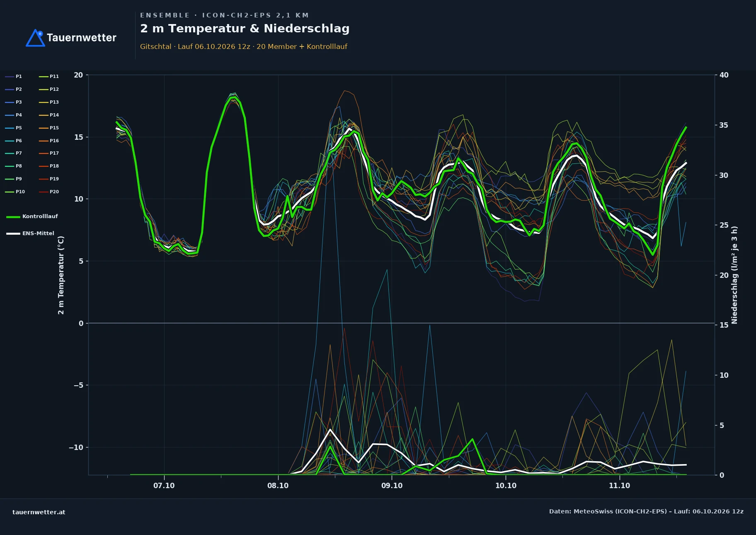This screenshot has width=756, height=535.
Task: Click the −10 tick on temperature axis
Action: pyautogui.click(x=76, y=447)
